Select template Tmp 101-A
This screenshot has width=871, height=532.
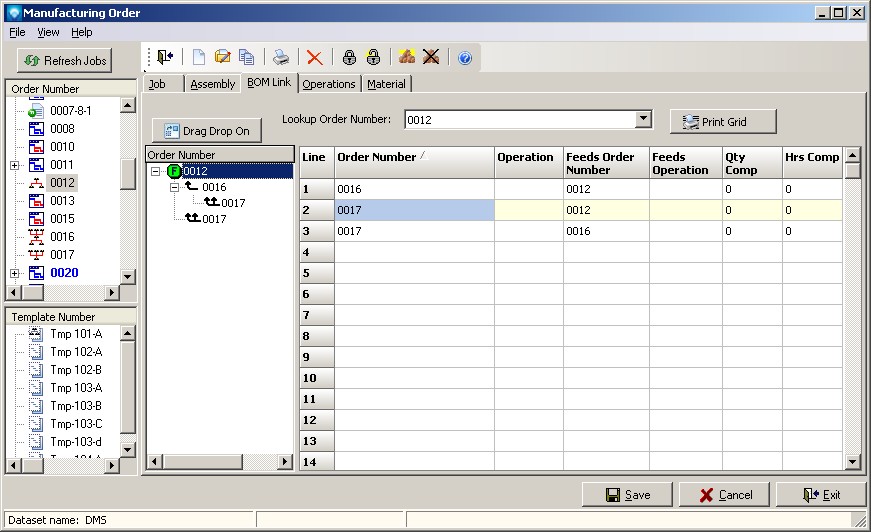[x=76, y=334]
